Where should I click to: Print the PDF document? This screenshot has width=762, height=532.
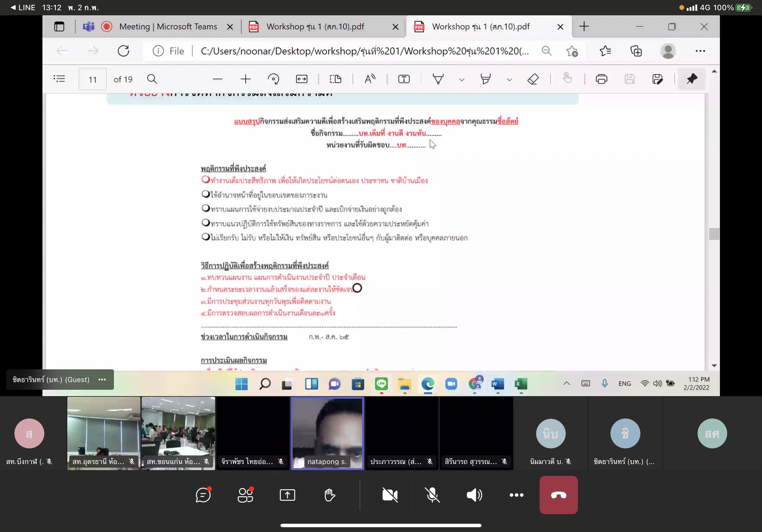pyautogui.click(x=601, y=79)
